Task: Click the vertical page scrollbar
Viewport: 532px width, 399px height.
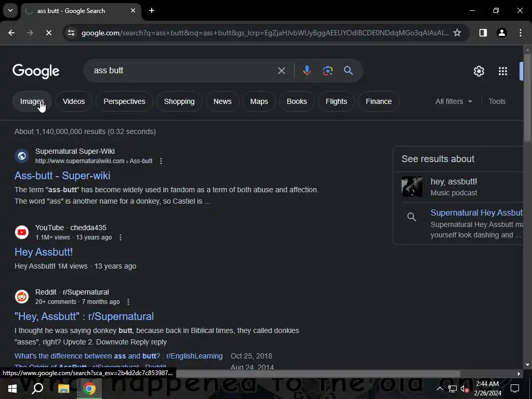Action: tap(527, 98)
